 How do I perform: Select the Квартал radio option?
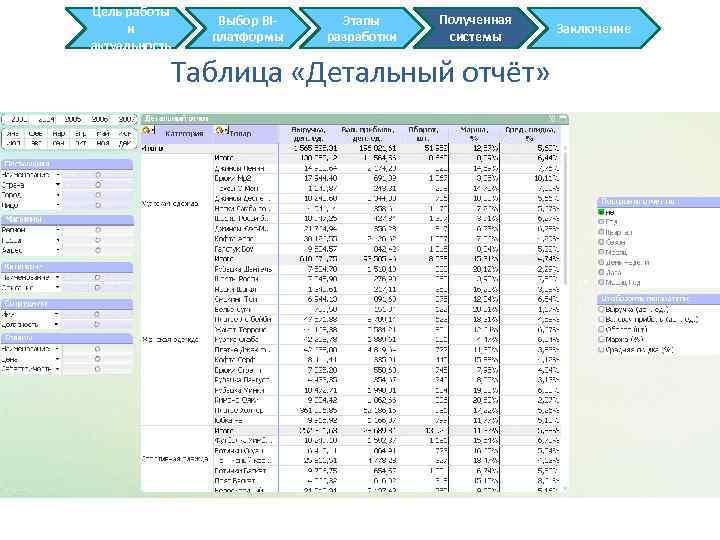coord(601,232)
